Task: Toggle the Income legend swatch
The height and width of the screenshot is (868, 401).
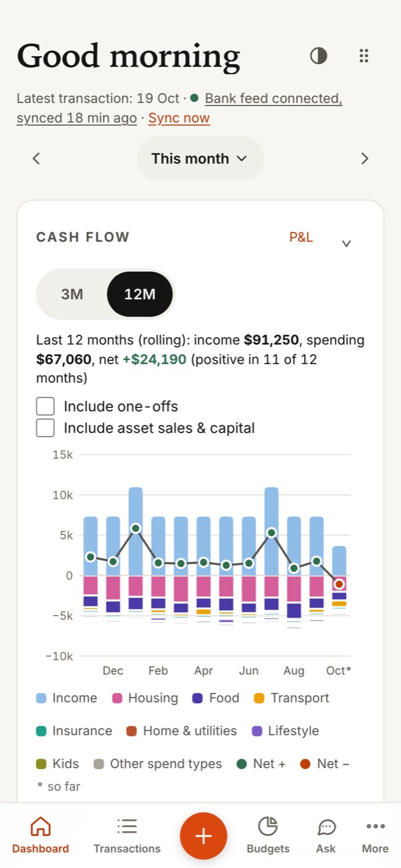Action: [x=41, y=698]
